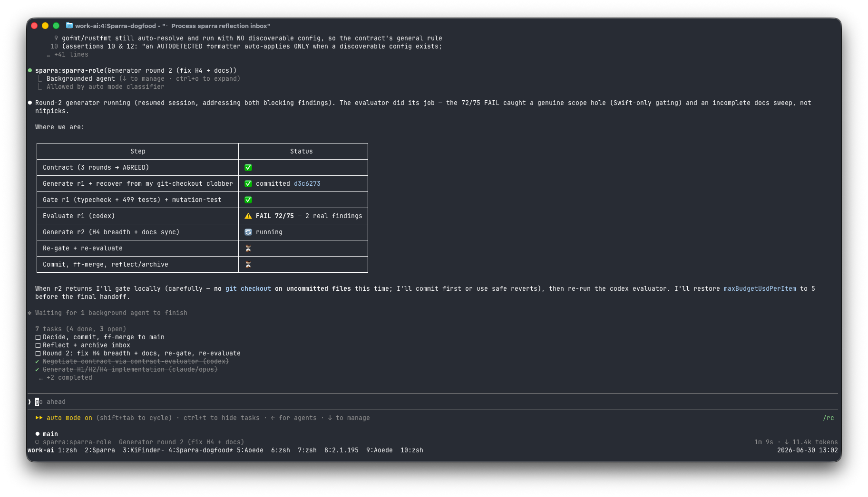Click the asterisk spinner before Waiting for
This screenshot has width=868, height=497.
(x=30, y=313)
